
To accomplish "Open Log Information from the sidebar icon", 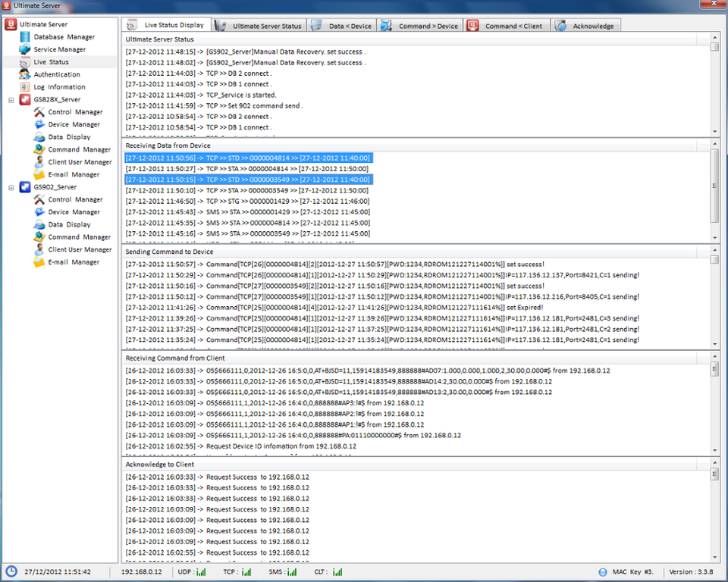I will [25, 87].
